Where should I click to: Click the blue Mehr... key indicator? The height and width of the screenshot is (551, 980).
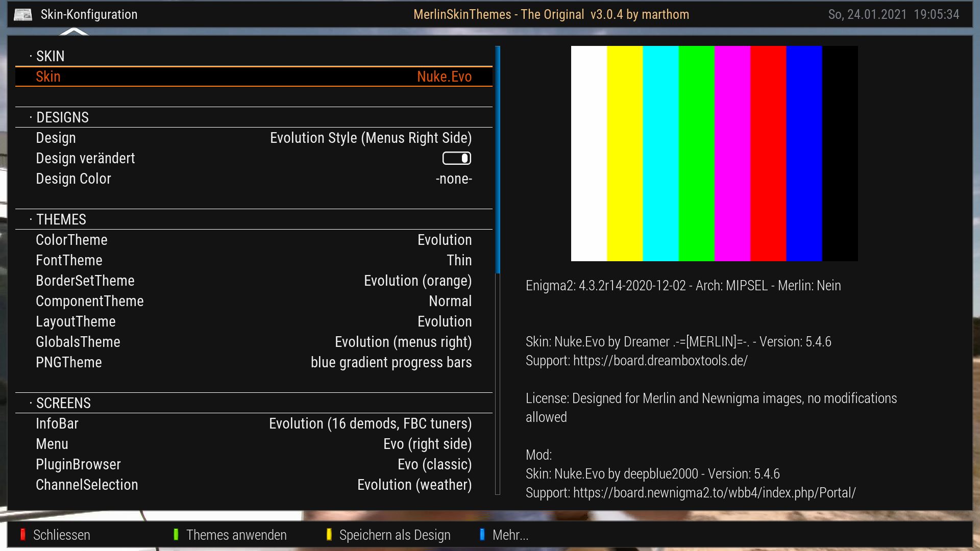tap(482, 534)
